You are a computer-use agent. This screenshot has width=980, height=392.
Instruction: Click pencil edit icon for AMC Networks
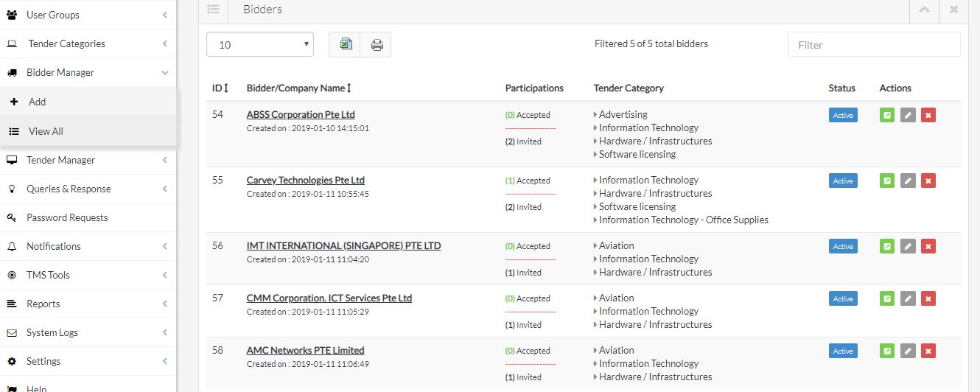pyautogui.click(x=908, y=351)
